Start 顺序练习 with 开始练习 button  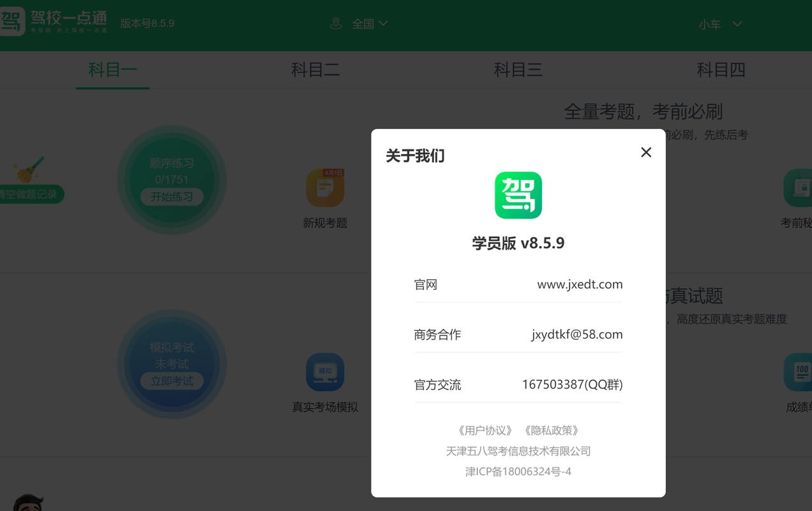[x=172, y=197]
